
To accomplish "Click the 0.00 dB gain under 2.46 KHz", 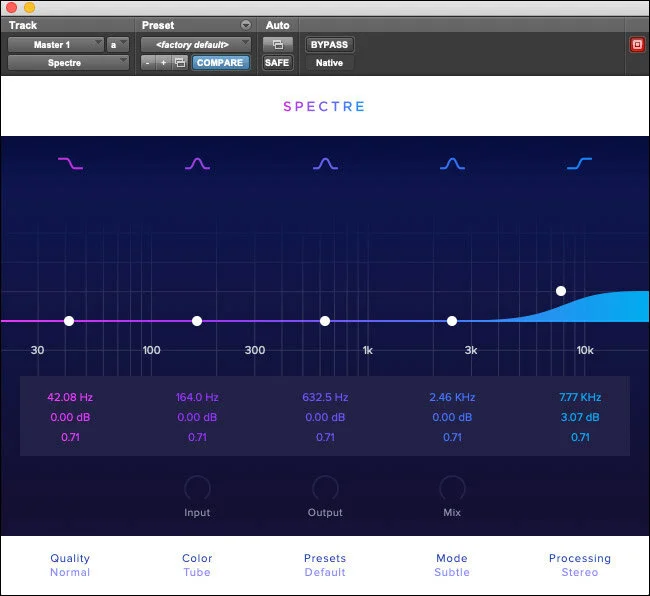I will (x=452, y=417).
